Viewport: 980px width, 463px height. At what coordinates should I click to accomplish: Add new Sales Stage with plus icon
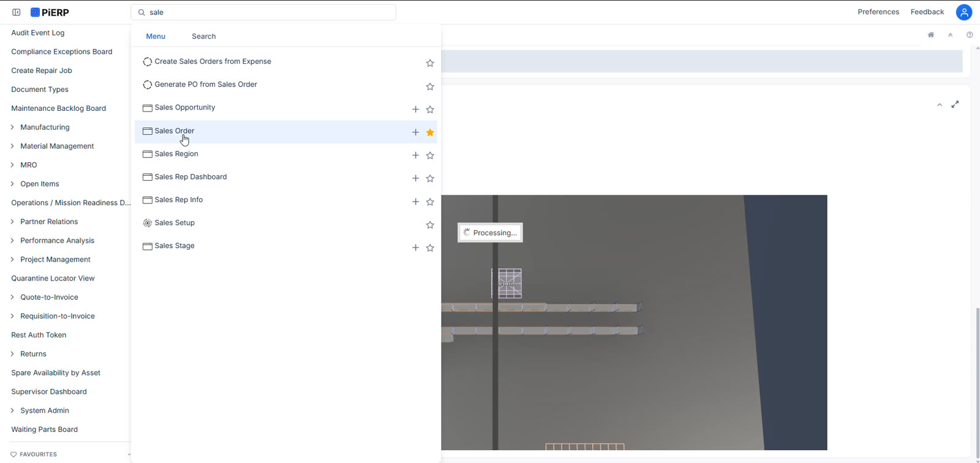coord(415,247)
